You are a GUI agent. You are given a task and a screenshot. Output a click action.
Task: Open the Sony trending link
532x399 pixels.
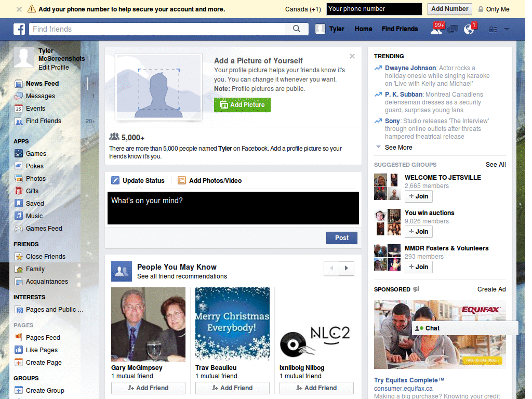tap(392, 121)
